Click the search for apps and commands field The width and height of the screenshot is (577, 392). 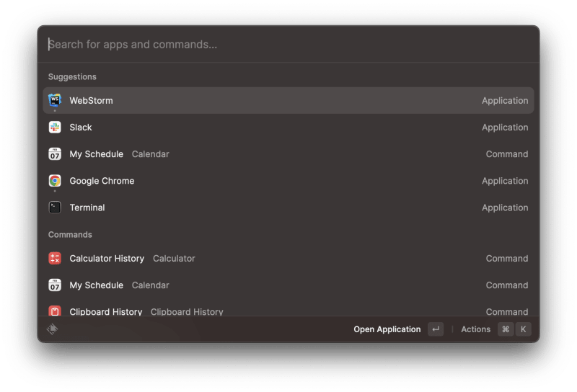[288, 45]
